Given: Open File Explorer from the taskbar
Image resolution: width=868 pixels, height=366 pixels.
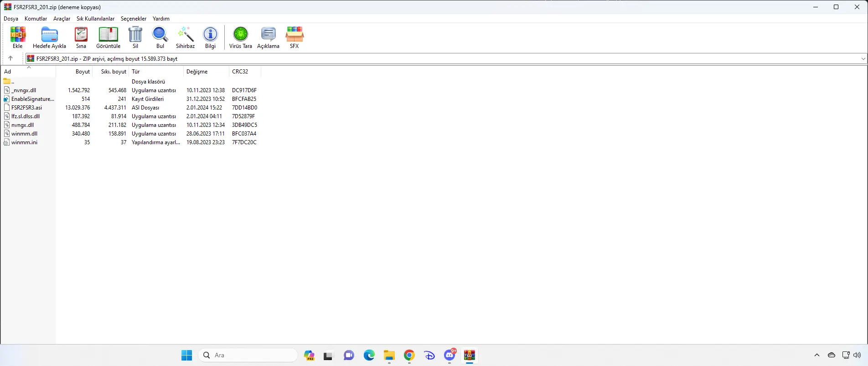Looking at the screenshot, I should tap(389, 355).
